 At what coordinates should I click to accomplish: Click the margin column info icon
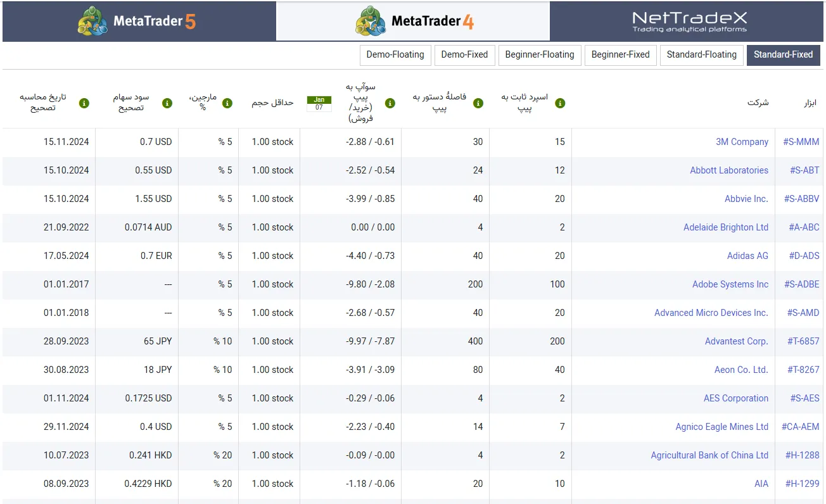pyautogui.click(x=227, y=103)
